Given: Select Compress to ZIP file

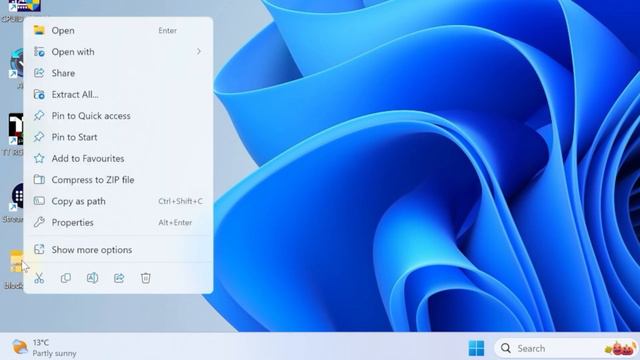Looking at the screenshot, I should pyautogui.click(x=118, y=180).
